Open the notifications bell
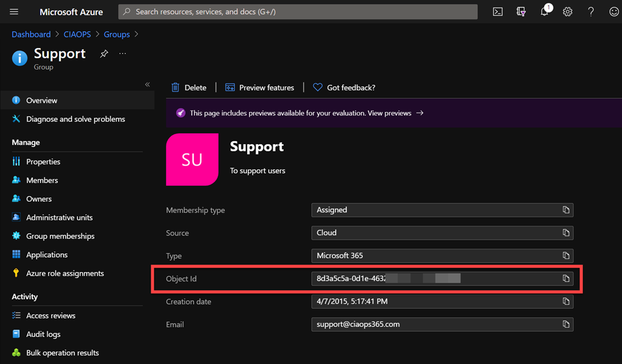 (x=544, y=12)
